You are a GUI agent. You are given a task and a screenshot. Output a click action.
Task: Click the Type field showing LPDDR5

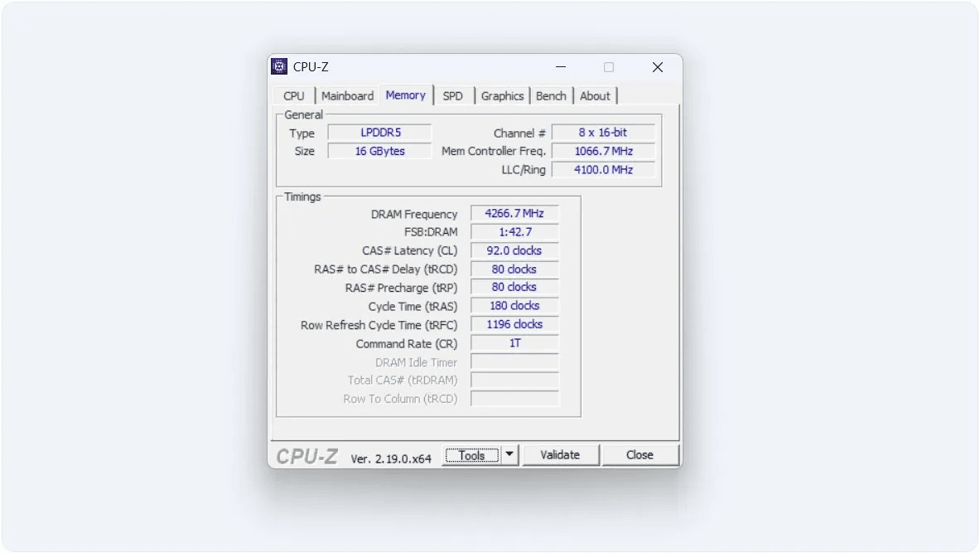pos(380,133)
